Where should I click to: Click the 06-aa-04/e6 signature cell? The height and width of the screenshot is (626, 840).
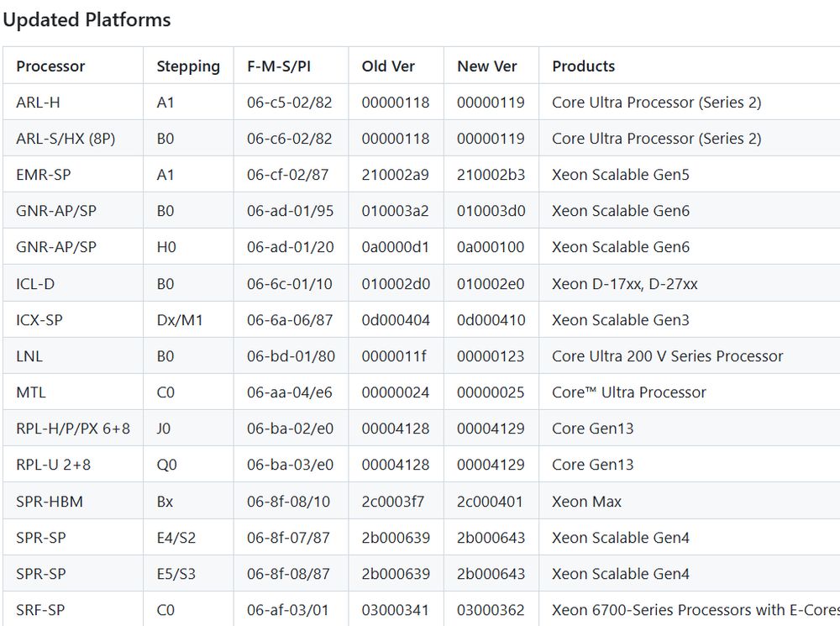tap(290, 392)
